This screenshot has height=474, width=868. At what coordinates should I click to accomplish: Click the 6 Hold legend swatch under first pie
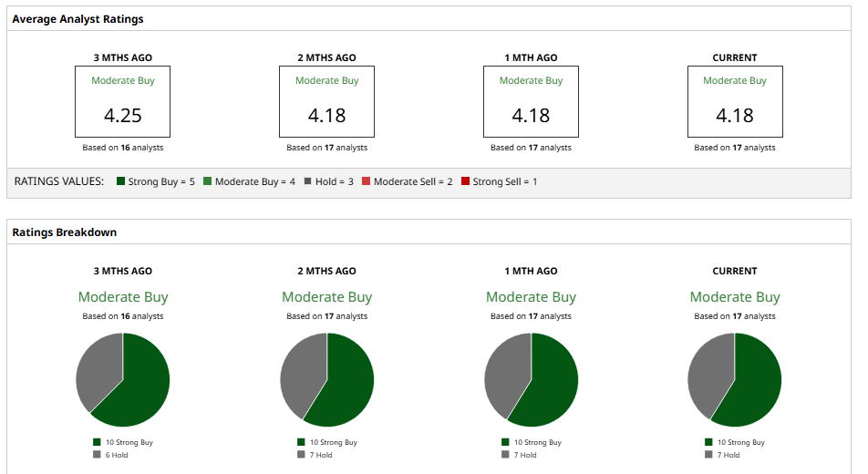97,454
